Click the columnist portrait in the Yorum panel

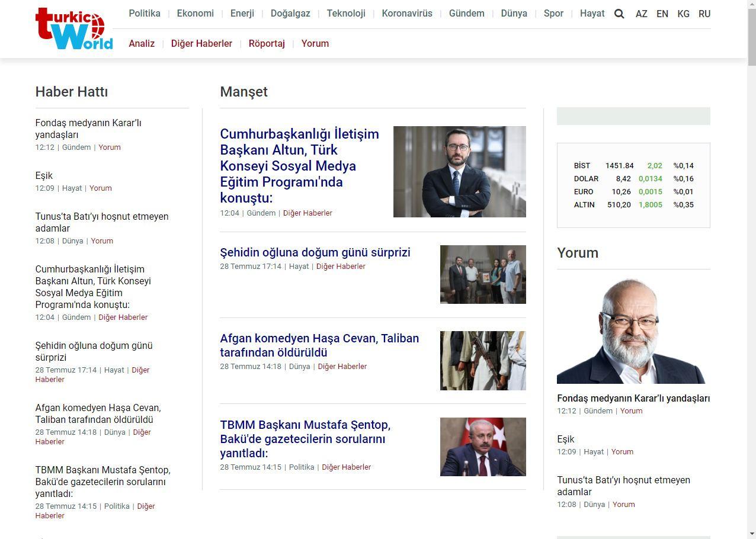tap(633, 331)
